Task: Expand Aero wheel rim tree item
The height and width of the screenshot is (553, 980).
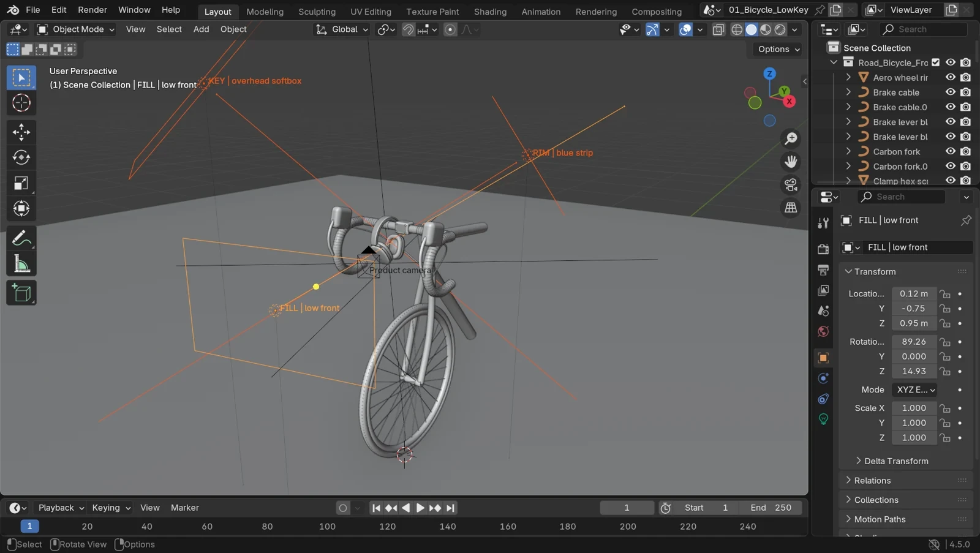Action: click(848, 77)
